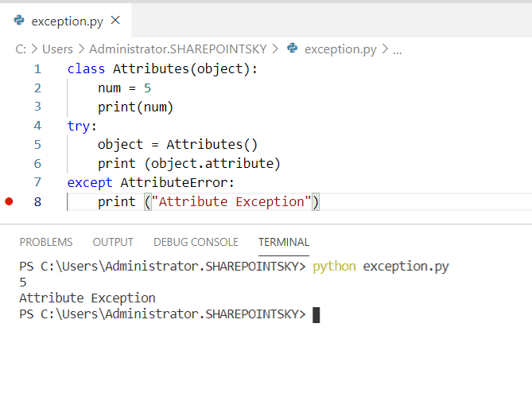
Task: Switch to the DEBUG CONSOLE tab
Action: tap(196, 242)
